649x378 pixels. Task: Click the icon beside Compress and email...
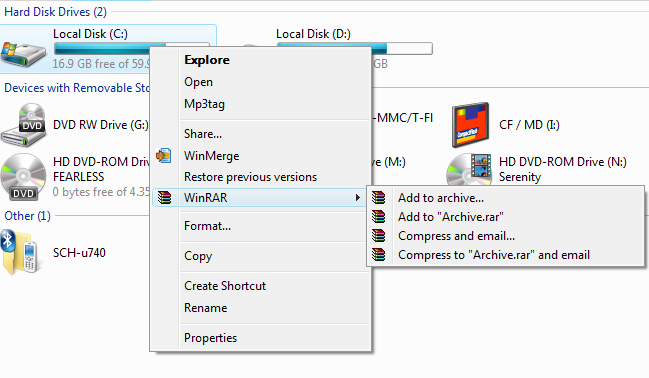378,236
